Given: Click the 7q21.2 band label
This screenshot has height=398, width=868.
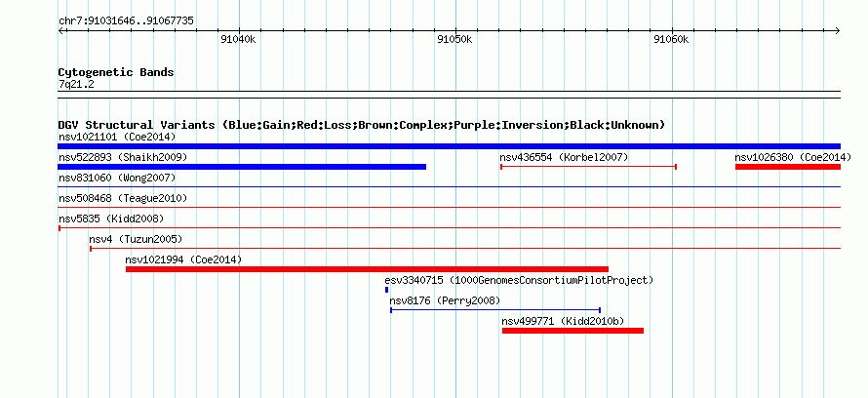Looking at the screenshot, I should pos(76,85).
